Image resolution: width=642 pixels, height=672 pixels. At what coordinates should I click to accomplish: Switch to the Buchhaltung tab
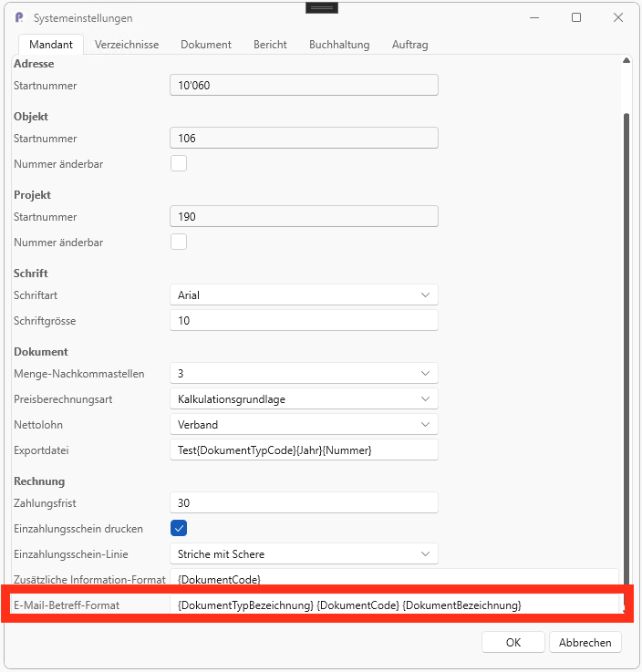coord(339,45)
